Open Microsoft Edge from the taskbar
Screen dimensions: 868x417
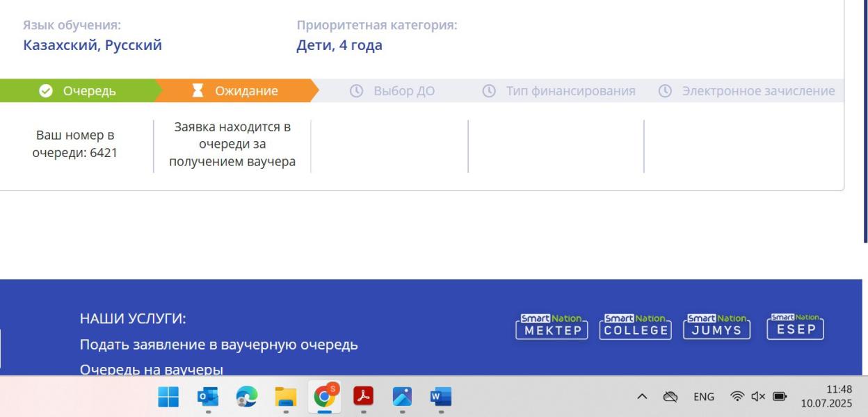[x=246, y=397]
